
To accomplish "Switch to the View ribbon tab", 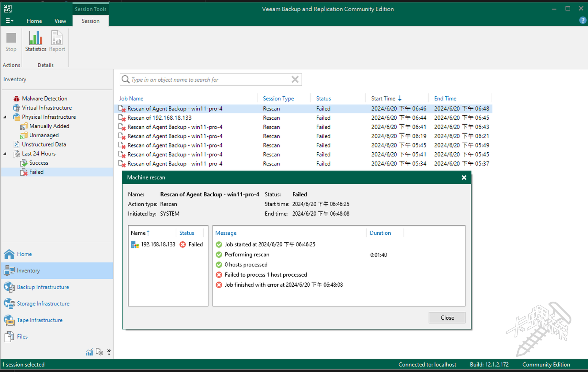I will click(x=60, y=21).
